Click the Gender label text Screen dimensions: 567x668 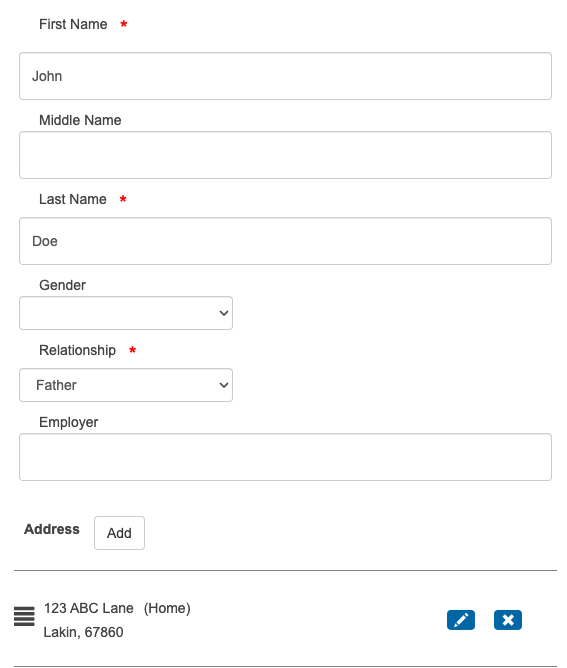(x=63, y=285)
